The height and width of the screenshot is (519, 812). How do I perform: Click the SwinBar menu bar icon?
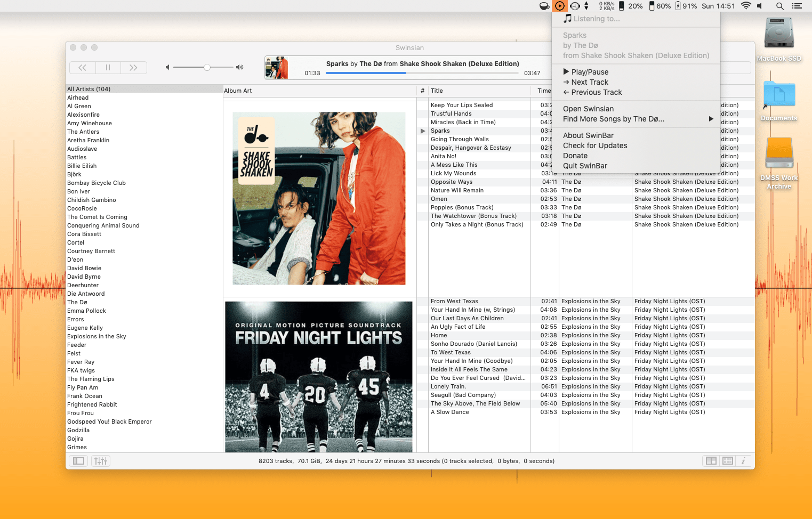pos(559,6)
